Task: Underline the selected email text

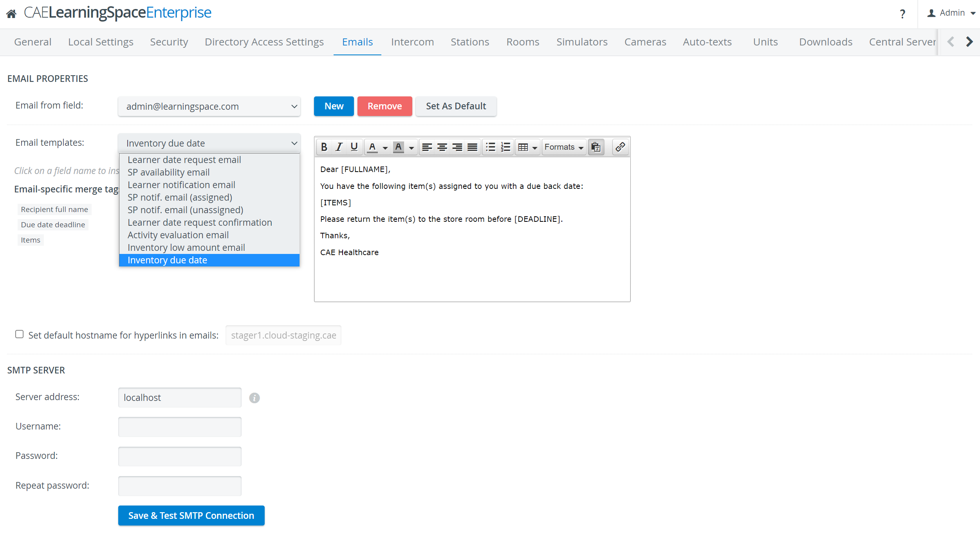Action: (354, 147)
